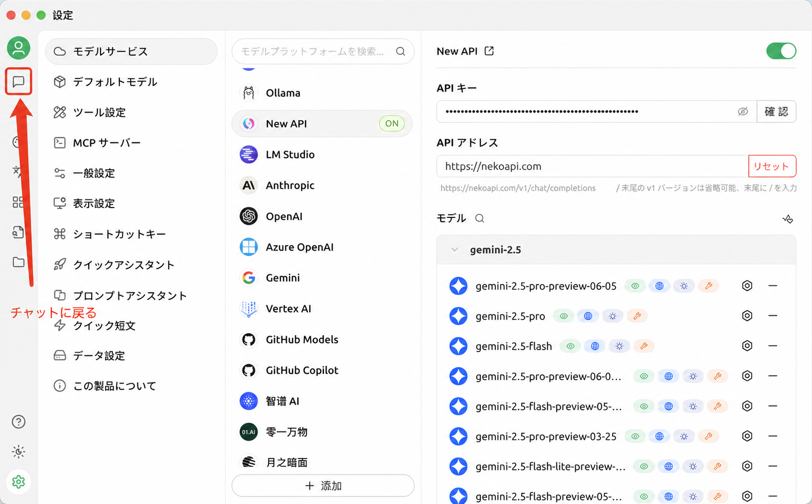Run the model health check icon
Image resolution: width=812 pixels, height=504 pixels.
(788, 219)
